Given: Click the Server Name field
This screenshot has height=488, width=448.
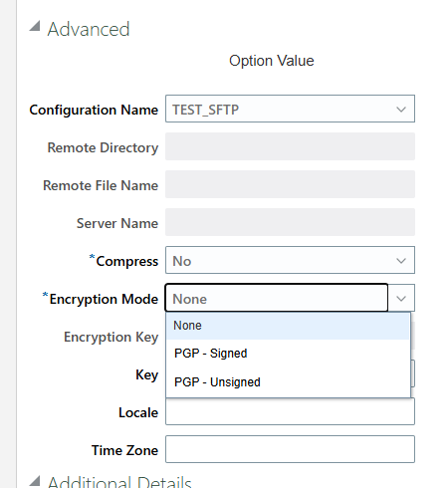Looking at the screenshot, I should point(290,222).
